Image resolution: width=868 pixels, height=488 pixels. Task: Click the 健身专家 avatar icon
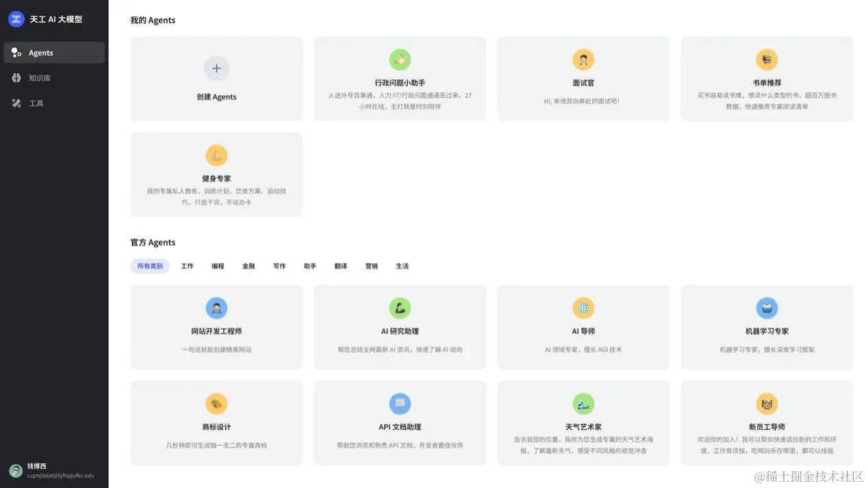pyautogui.click(x=216, y=155)
